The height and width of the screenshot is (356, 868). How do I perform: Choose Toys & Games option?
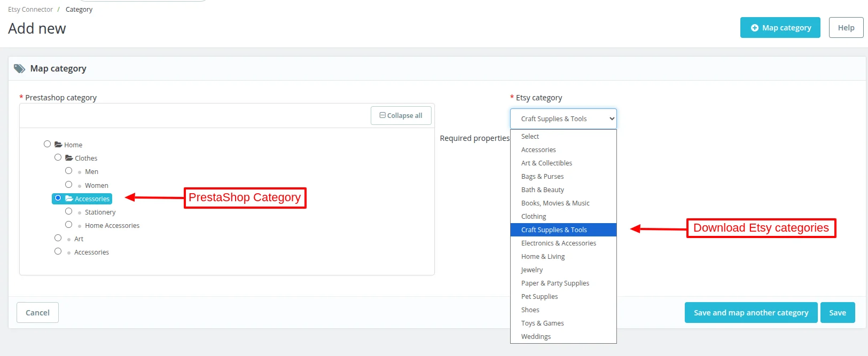click(x=564, y=323)
